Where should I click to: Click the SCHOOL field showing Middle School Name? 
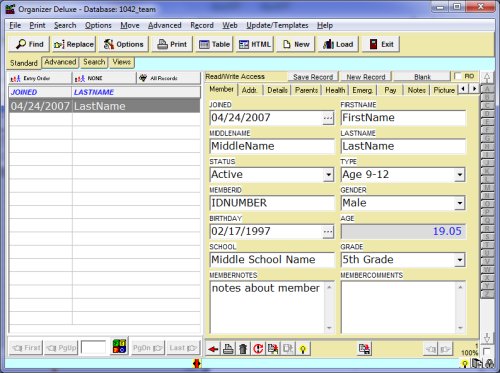pos(272,260)
